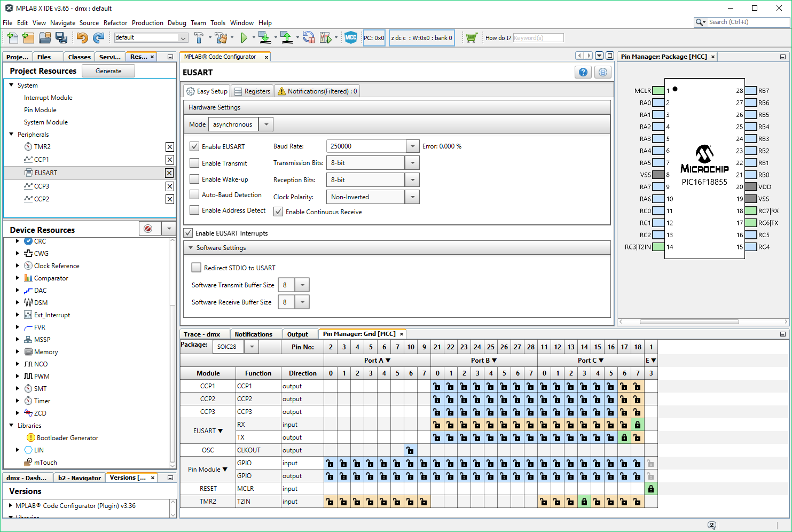Toggle Auto-Baud Detection checkbox
Screen dimensions: 792x532
(194, 195)
